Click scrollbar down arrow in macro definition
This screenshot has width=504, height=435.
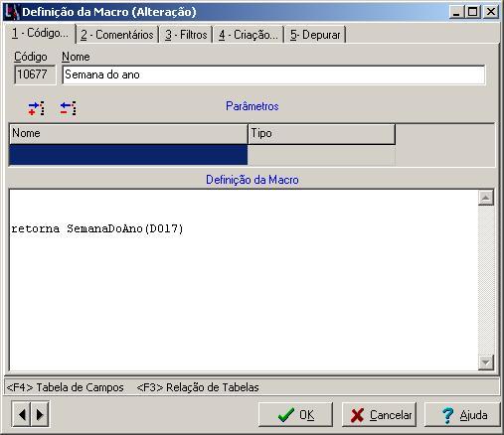point(486,362)
